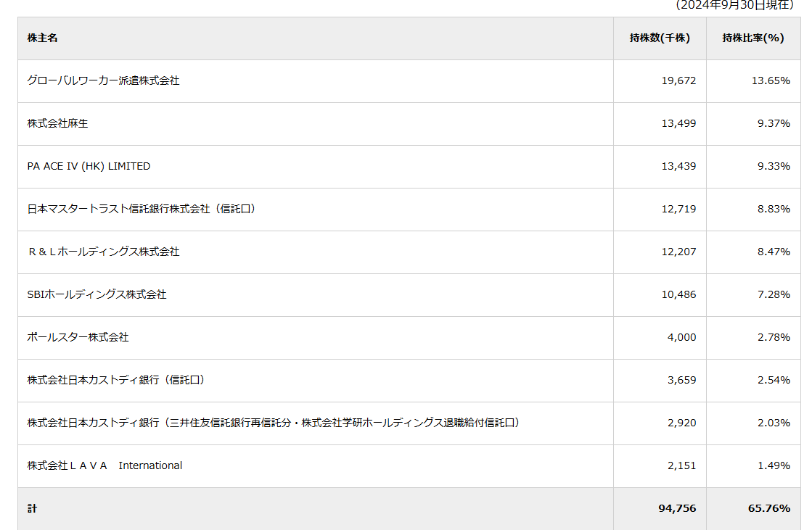
Task: Click the 持株比率(%) column header
Action: (x=752, y=38)
